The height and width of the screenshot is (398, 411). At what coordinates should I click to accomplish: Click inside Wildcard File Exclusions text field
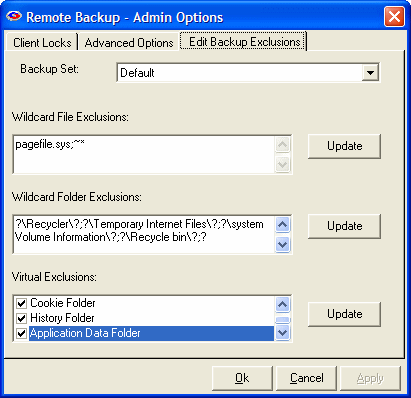click(144, 154)
